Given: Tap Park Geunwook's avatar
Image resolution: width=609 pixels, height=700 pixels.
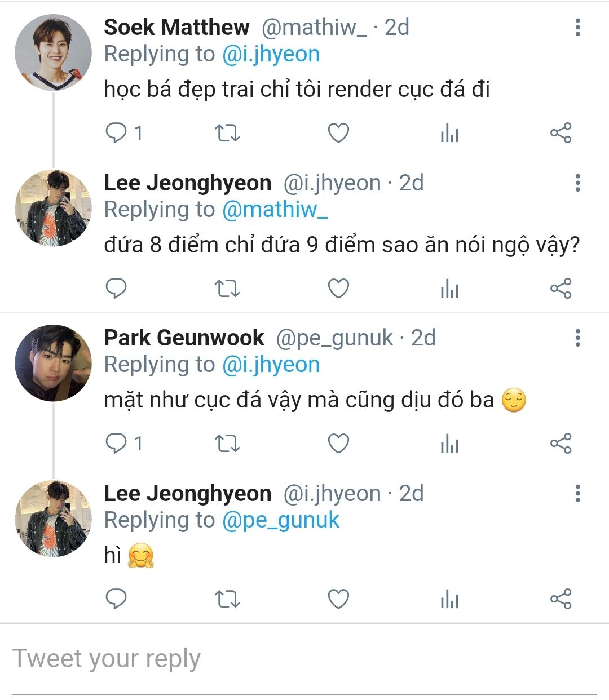Looking at the screenshot, I should coord(53,363).
